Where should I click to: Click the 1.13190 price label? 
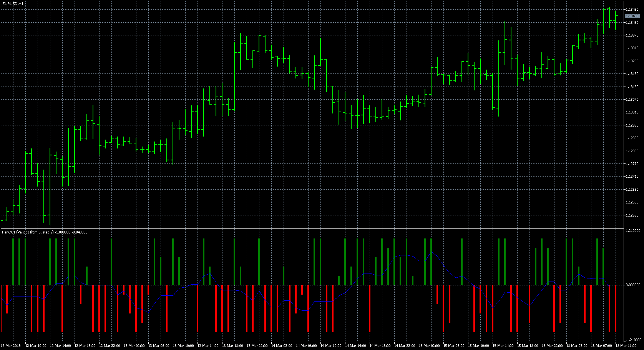(632, 74)
